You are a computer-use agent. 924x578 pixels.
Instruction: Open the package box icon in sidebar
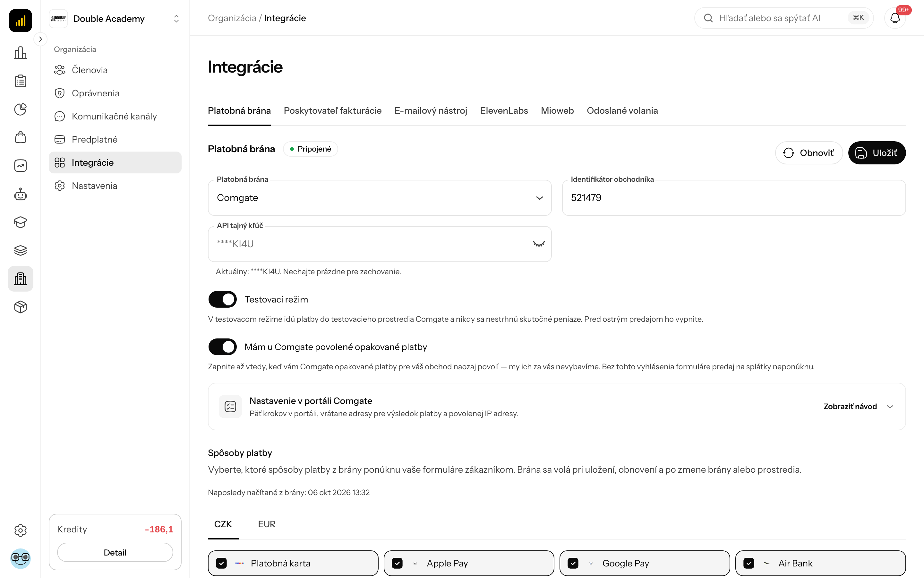(x=20, y=307)
